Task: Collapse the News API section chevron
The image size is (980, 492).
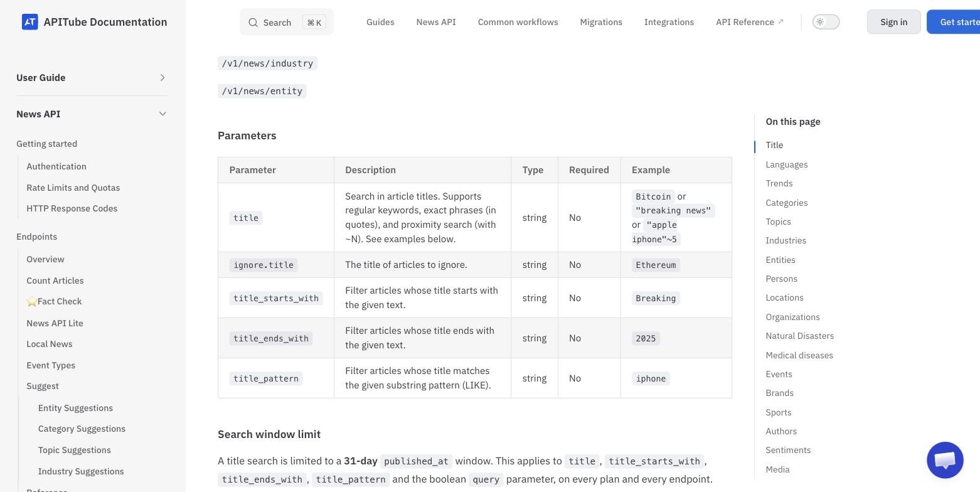Action: click(162, 114)
